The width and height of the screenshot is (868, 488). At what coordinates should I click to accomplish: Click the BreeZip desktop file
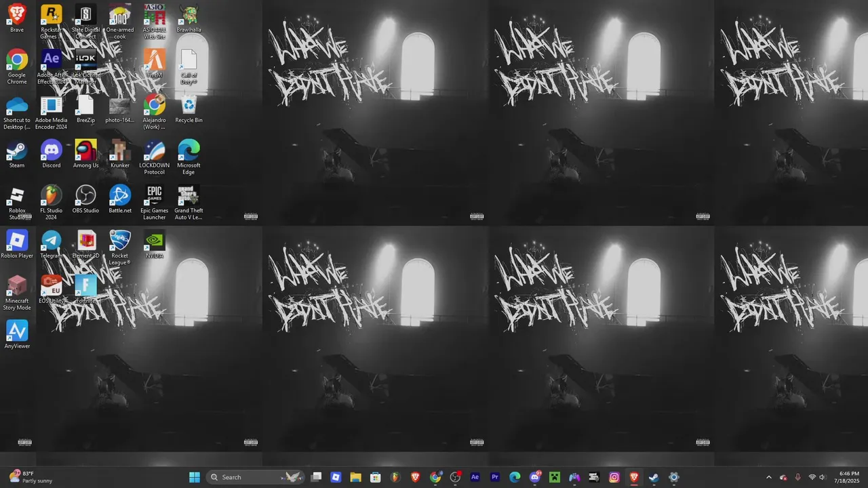85,109
